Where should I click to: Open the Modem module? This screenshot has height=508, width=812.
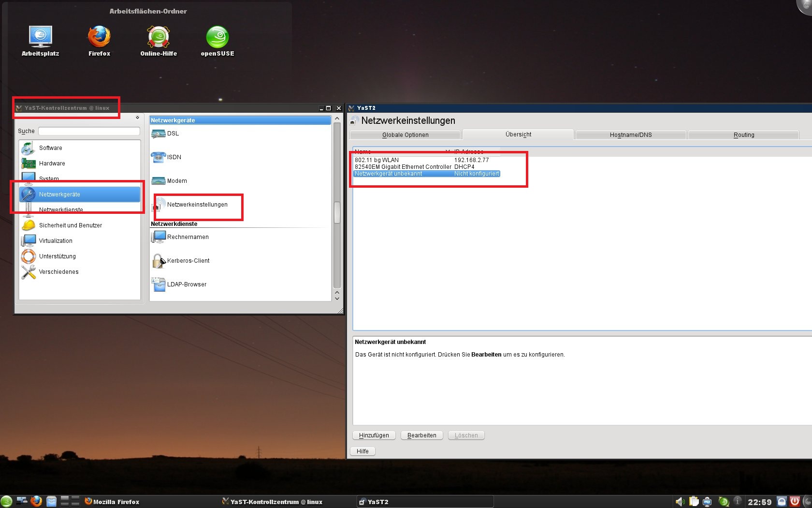[x=169, y=181]
